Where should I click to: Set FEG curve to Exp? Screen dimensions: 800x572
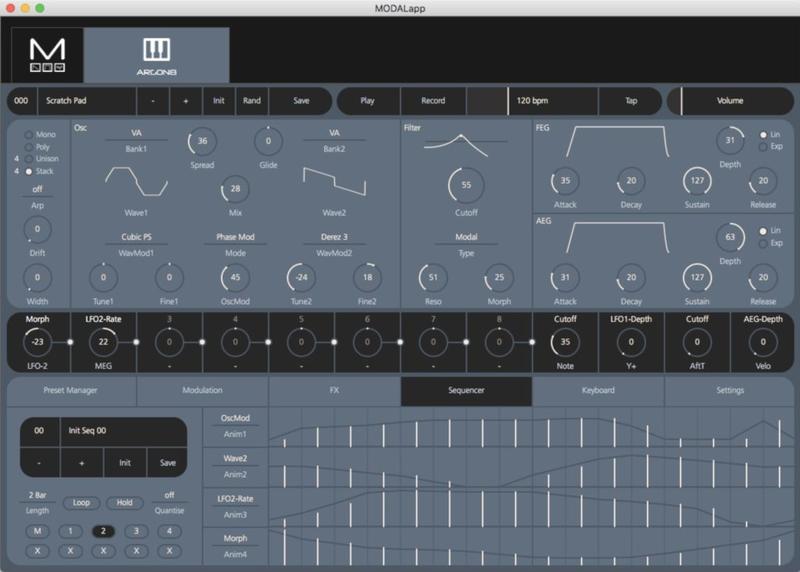[763, 146]
